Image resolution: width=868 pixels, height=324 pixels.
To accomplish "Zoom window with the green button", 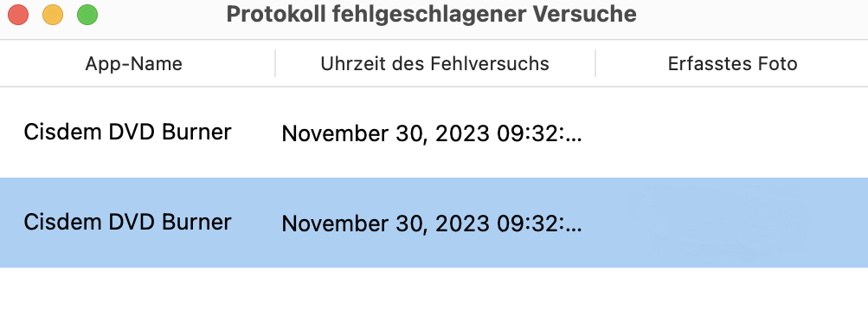I will point(87,15).
